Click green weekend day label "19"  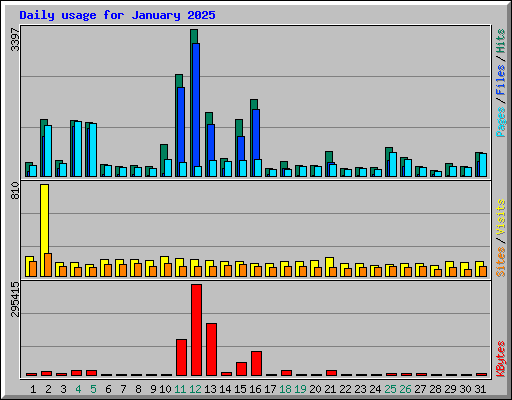tap(300, 389)
